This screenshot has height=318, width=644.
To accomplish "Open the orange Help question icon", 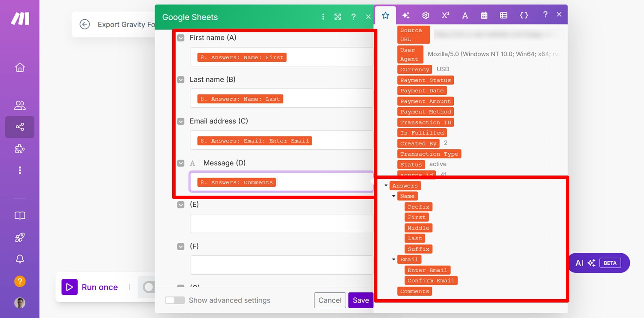I will tap(20, 281).
